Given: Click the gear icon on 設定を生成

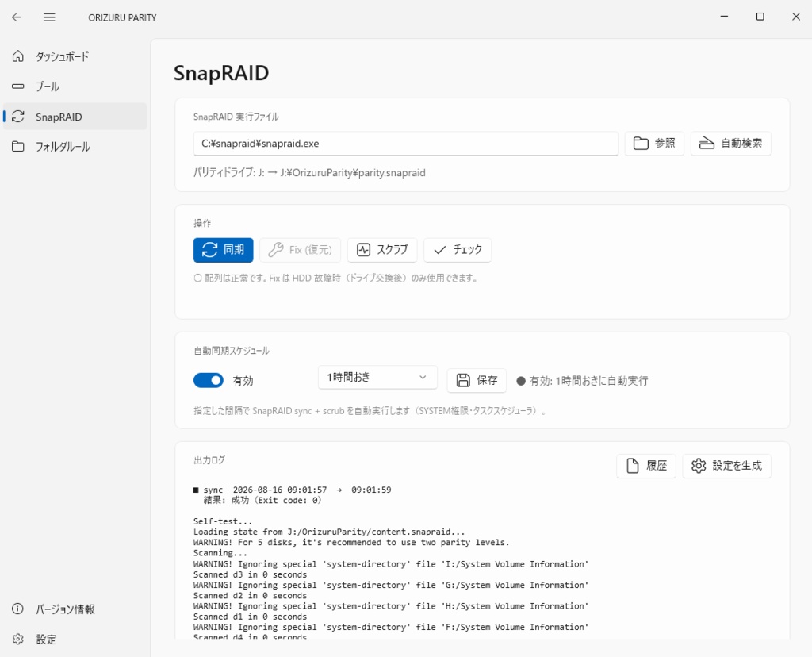Looking at the screenshot, I should point(699,466).
